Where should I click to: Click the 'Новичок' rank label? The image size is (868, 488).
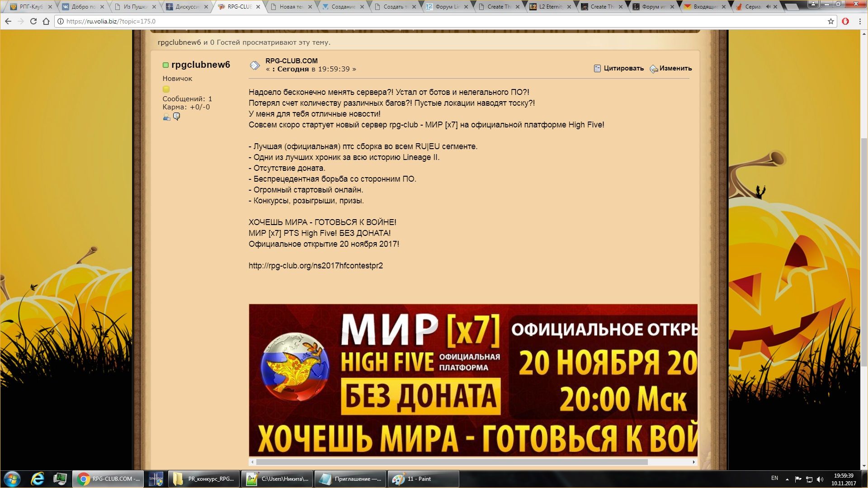[x=177, y=79]
